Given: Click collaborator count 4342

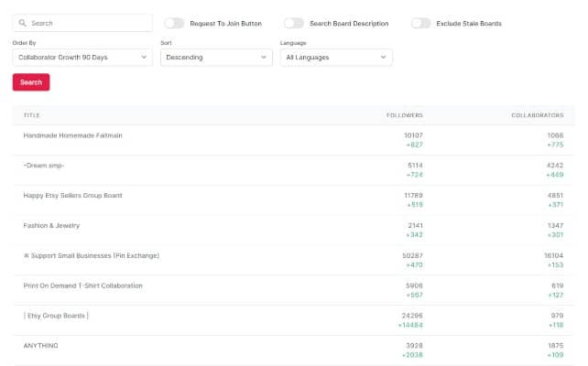Looking at the screenshot, I should [555, 166].
